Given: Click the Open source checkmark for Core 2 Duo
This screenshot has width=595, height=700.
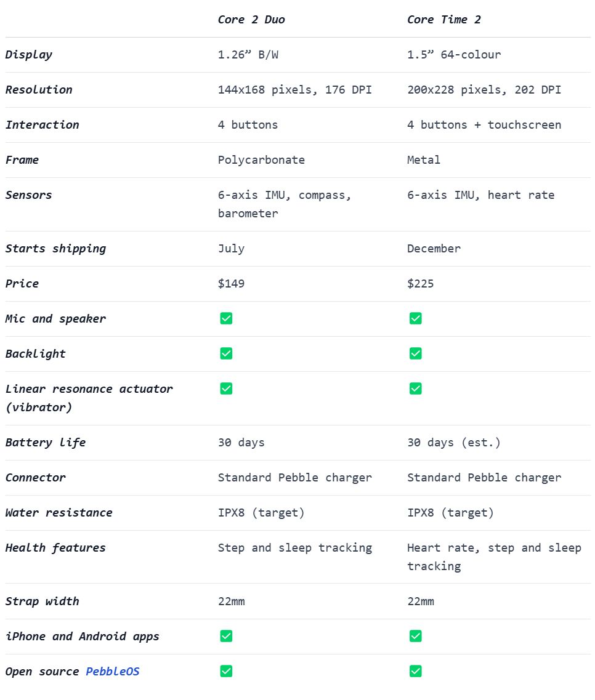Looking at the screenshot, I should point(226,671).
